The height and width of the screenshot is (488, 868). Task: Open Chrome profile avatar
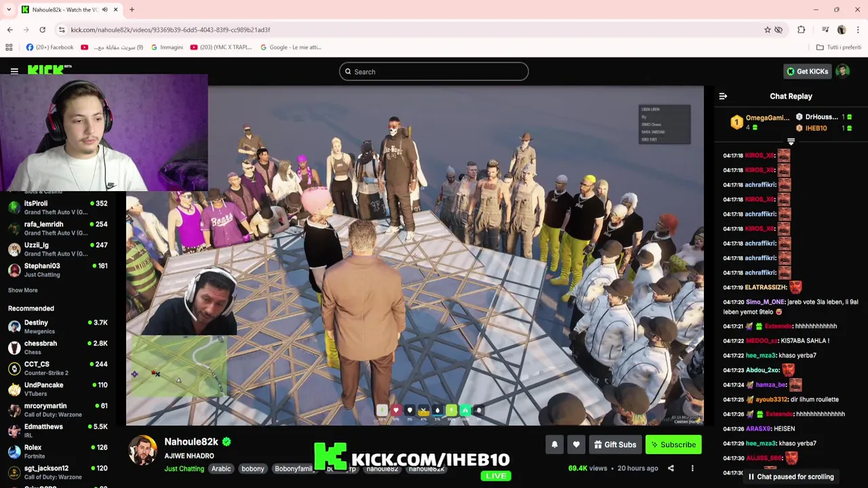click(x=842, y=30)
